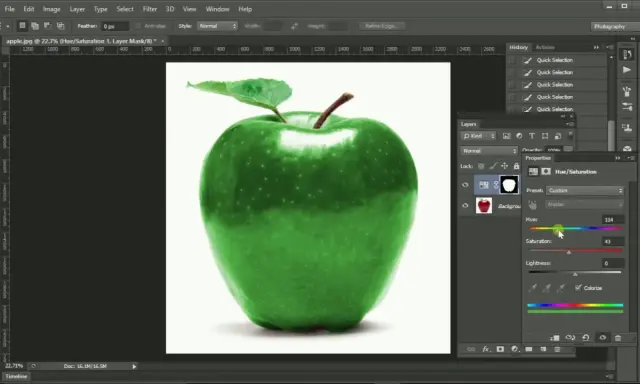Click the link layers chain icon
Screen dimensions: 640x384
pos(471,349)
